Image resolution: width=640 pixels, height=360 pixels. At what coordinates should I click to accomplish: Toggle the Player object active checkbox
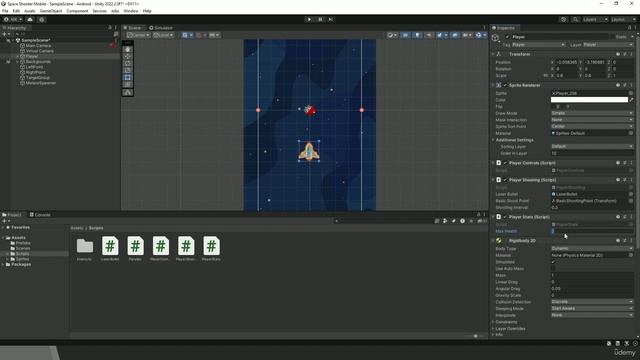(508, 37)
